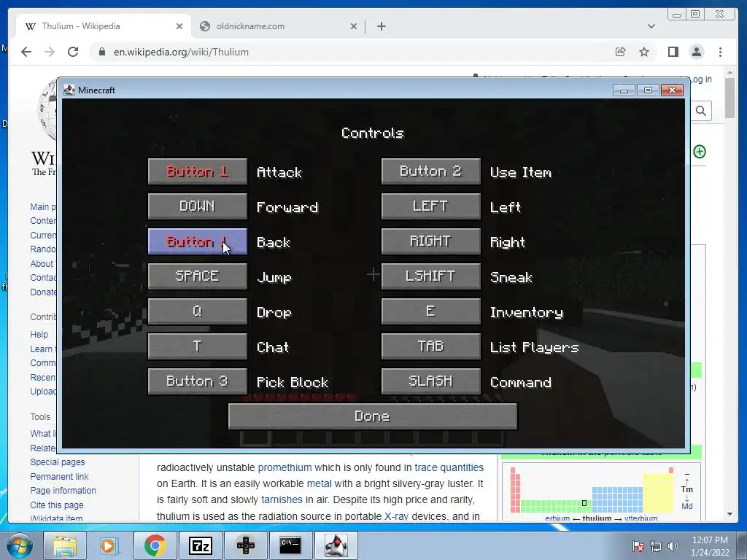
Task: Open the Chrome profile avatar
Action: tap(697, 52)
